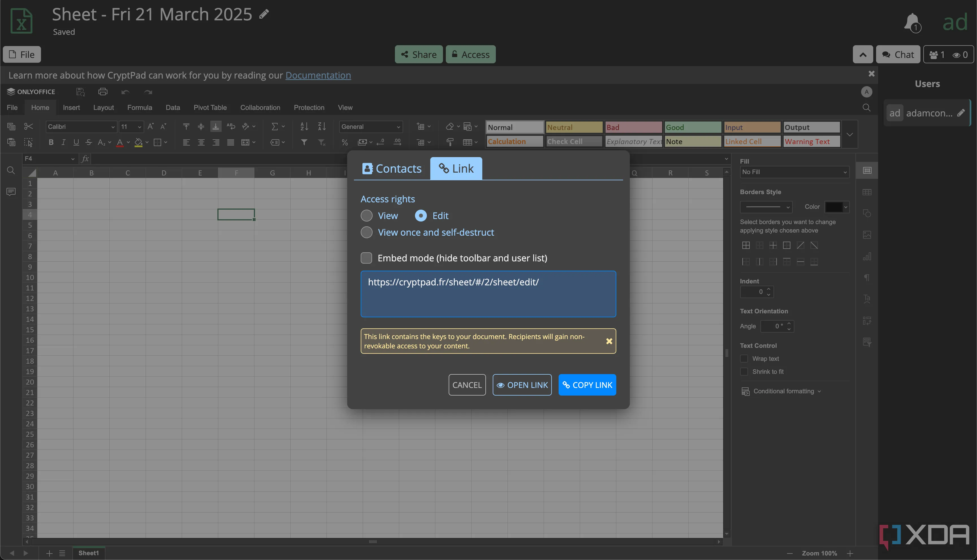977x560 pixels.
Task: Open table settings icon in right sidebar
Action: tap(867, 192)
